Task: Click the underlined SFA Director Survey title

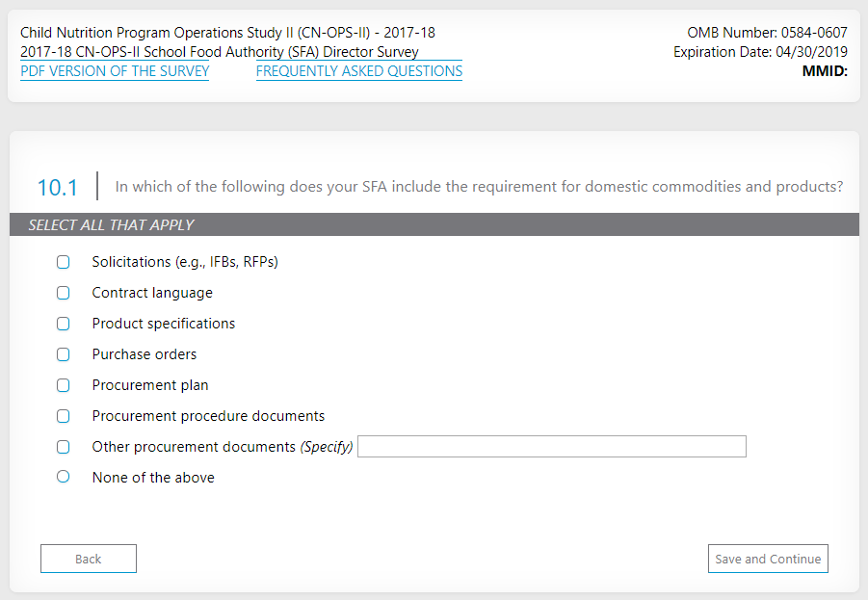Action: pos(220,52)
